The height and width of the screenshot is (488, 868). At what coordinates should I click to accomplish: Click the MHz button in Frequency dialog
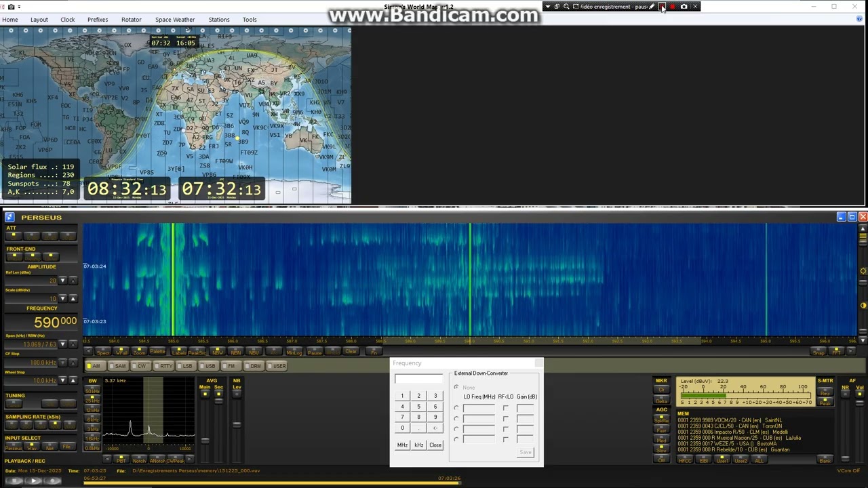point(402,445)
